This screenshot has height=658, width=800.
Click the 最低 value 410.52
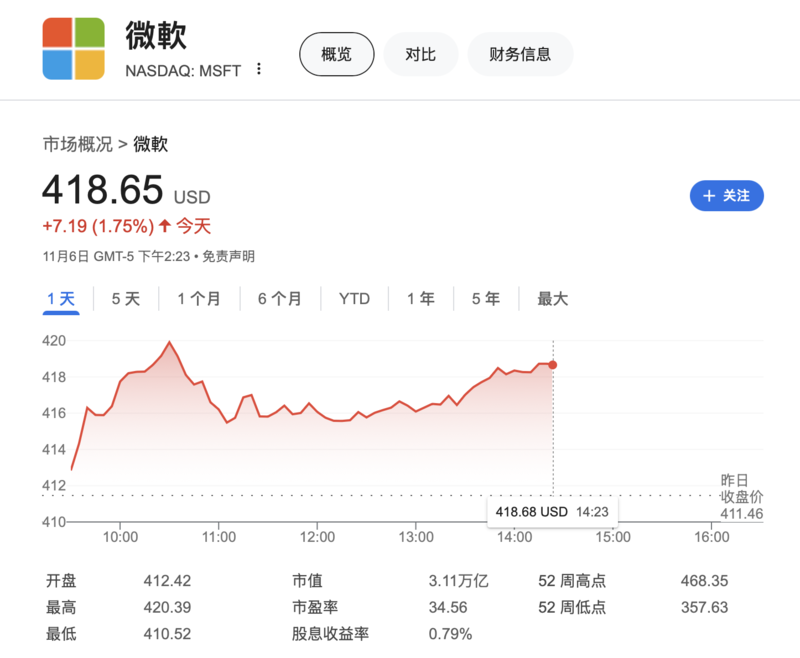point(167,634)
